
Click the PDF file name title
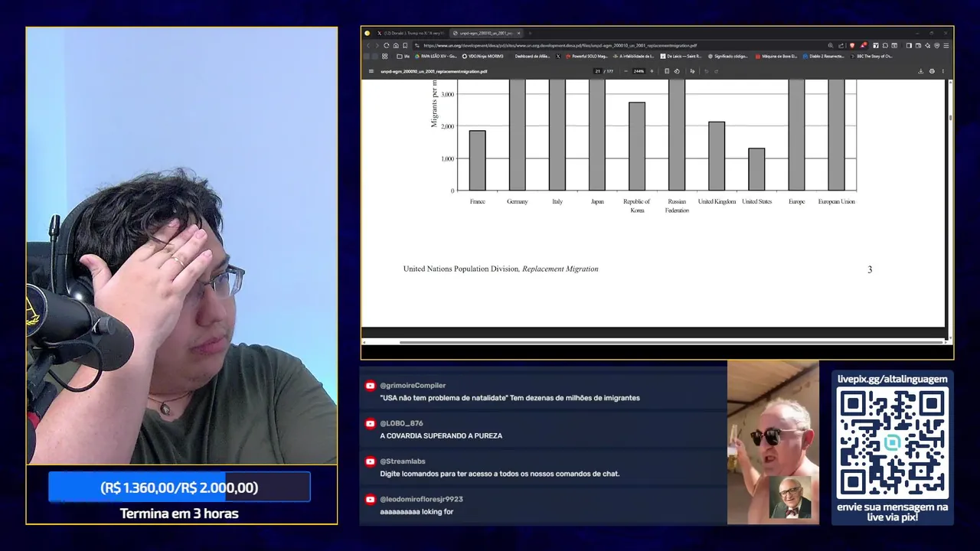pyautogui.click(x=434, y=71)
